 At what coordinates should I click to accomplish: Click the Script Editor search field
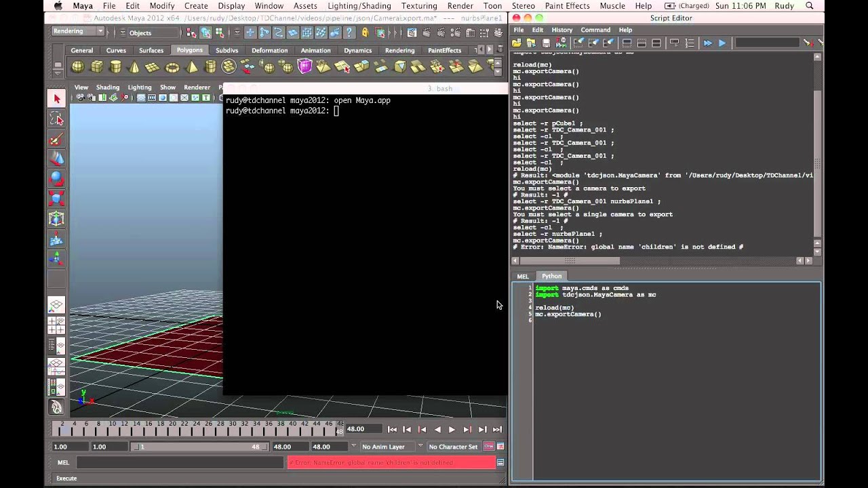pyautogui.click(x=767, y=43)
